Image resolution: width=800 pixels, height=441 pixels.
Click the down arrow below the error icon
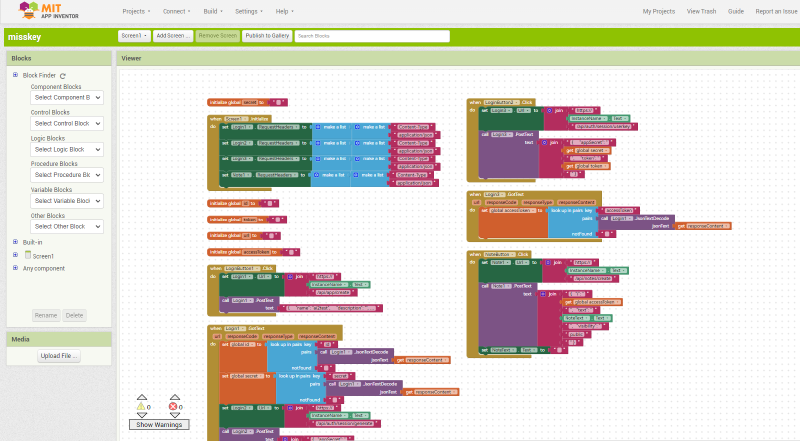coord(174,416)
